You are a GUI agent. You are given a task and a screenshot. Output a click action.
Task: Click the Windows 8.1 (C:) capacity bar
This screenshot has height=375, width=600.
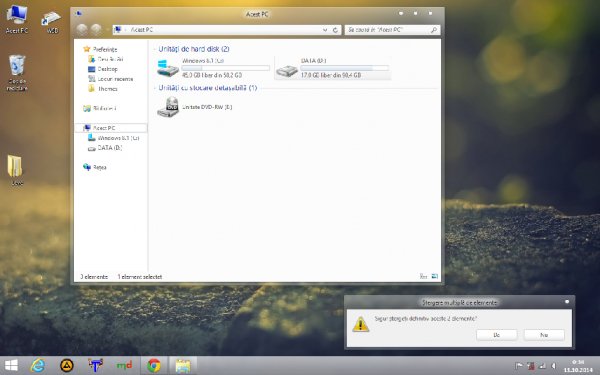(225, 68)
